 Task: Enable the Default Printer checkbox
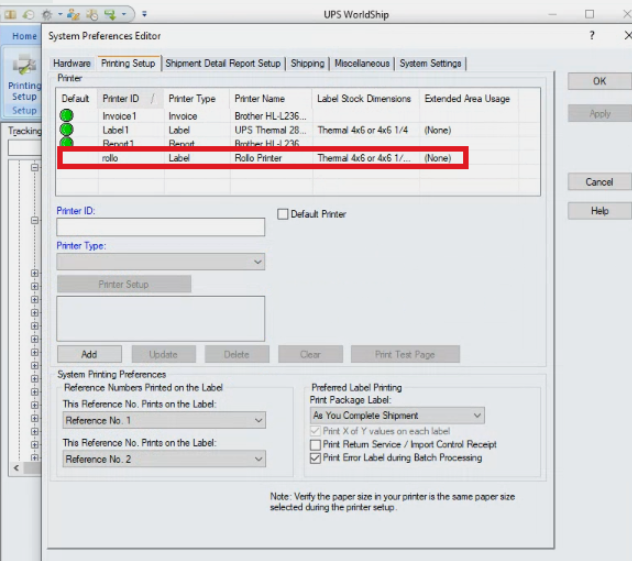283,214
